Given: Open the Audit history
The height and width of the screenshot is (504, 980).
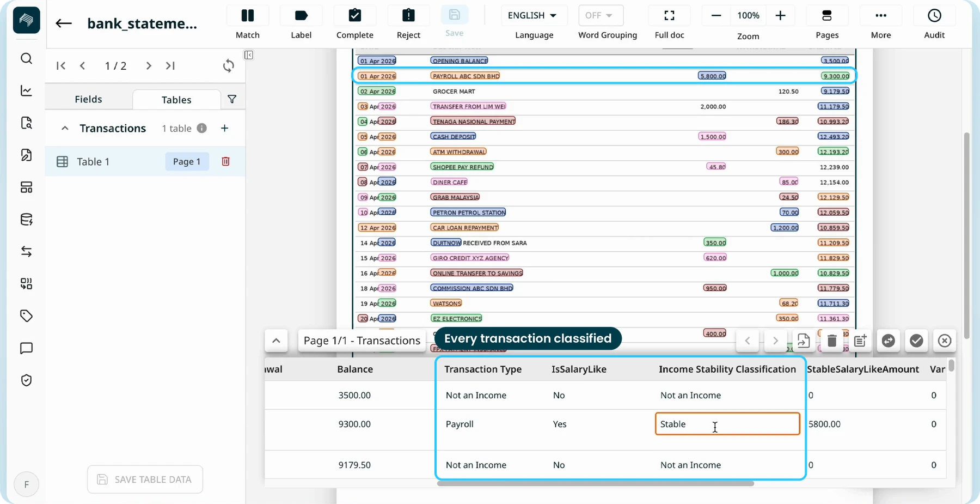Looking at the screenshot, I should (x=934, y=16).
